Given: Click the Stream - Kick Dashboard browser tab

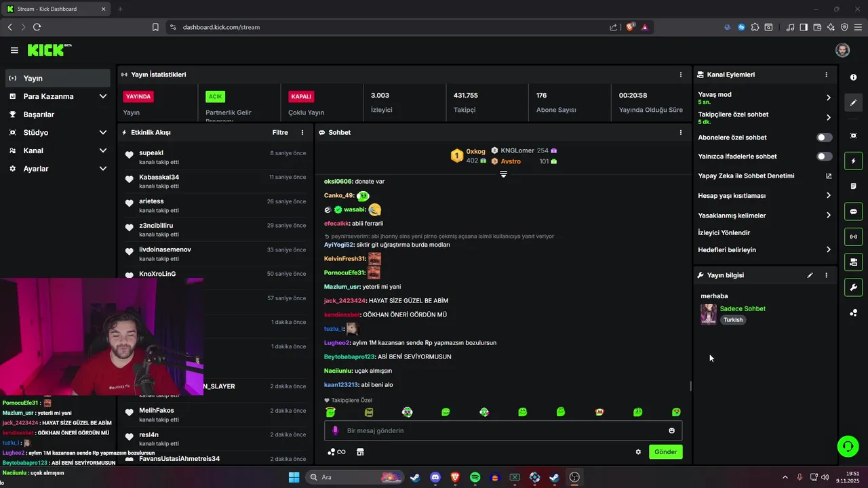Looking at the screenshot, I should (54, 9).
